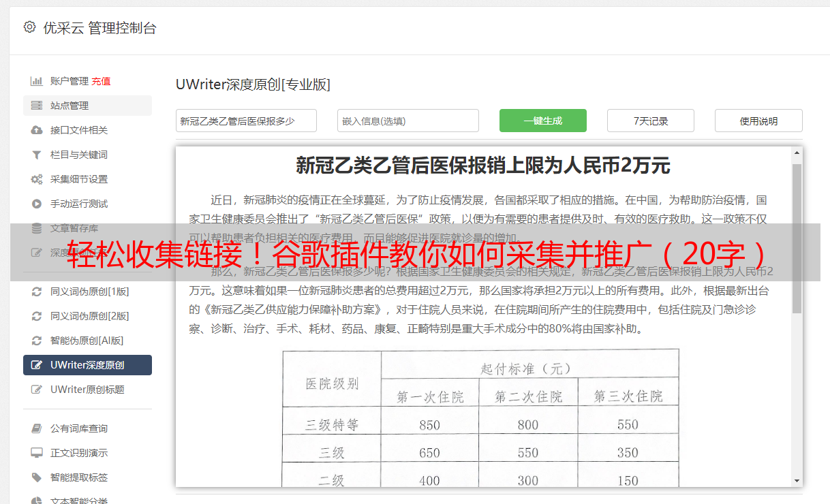Open 智能伪原创[AI版] tool
The height and width of the screenshot is (504, 830).
(x=87, y=341)
